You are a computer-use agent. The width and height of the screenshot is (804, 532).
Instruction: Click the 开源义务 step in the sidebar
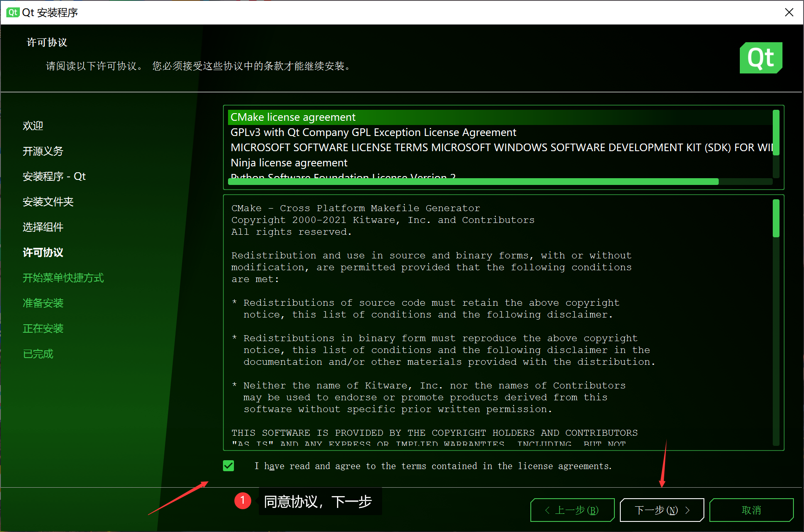pyautogui.click(x=43, y=151)
